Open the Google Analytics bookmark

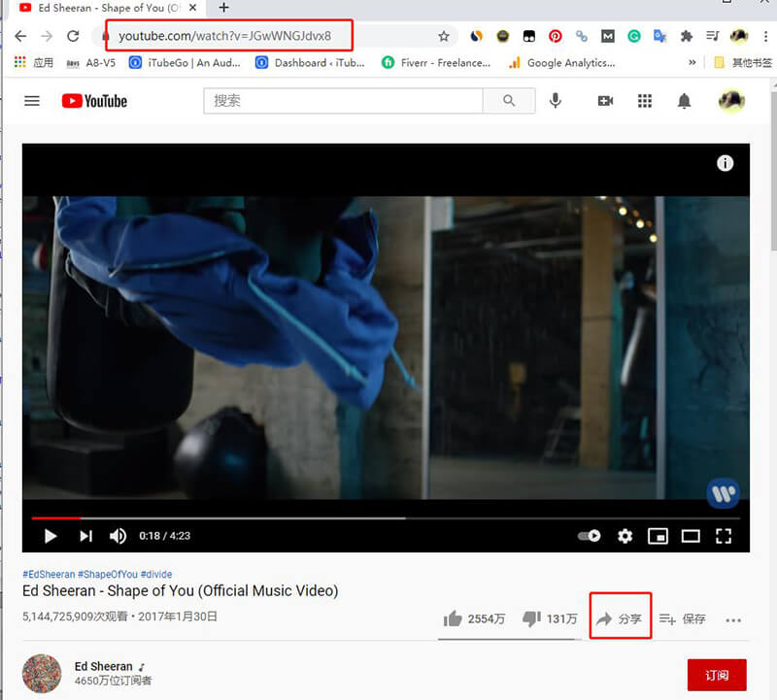point(562,63)
